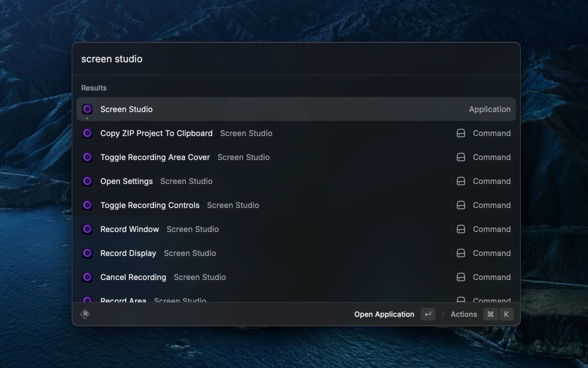Click the icon beside Toggle Recording Controls
This screenshot has height=368, width=588.
tap(87, 205)
